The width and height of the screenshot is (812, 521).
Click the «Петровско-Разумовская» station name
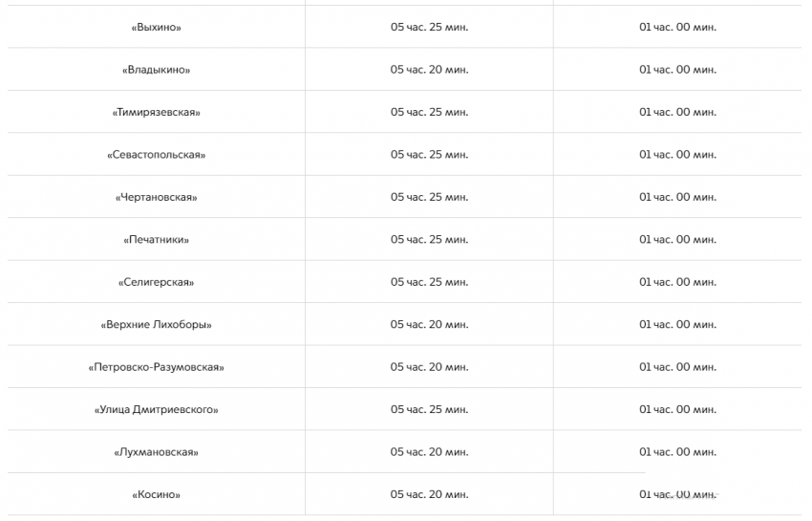[156, 367]
